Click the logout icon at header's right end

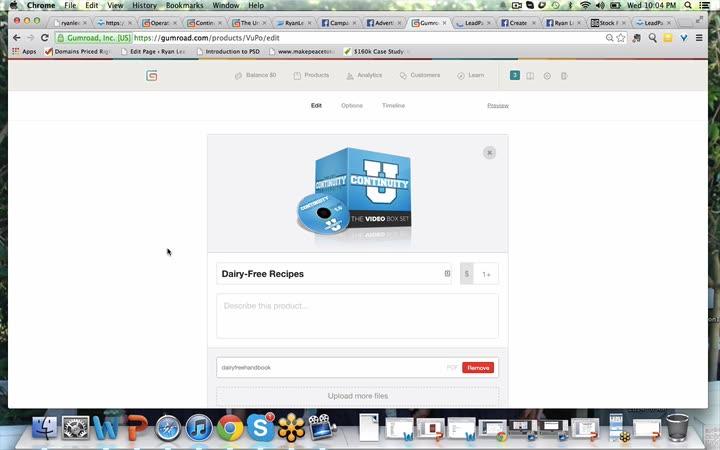(564, 76)
